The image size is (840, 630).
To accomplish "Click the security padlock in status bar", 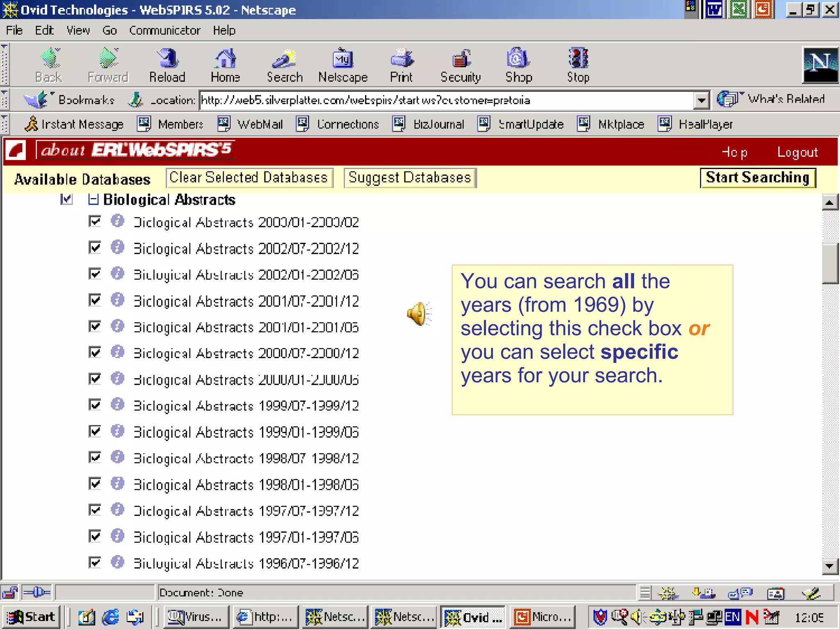I will pos(10,593).
